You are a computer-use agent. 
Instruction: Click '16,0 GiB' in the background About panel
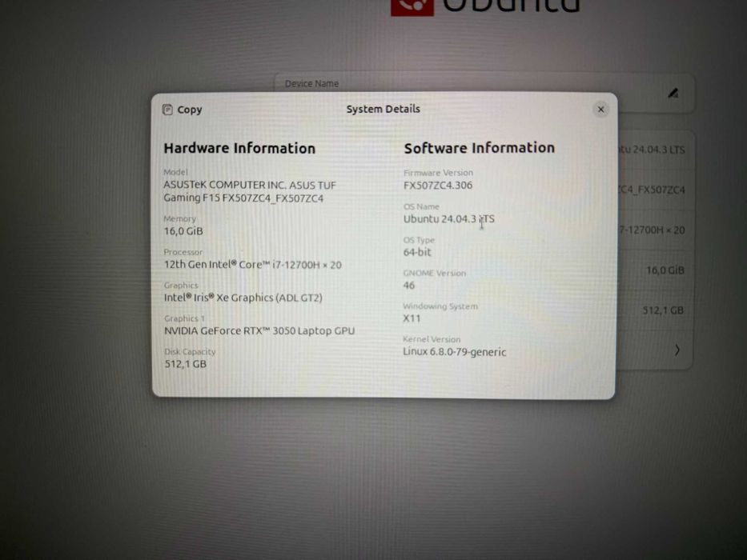(x=665, y=270)
